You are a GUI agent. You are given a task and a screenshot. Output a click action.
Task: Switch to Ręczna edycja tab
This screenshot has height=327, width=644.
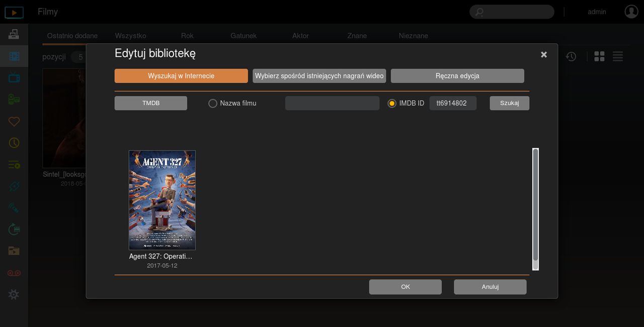pyautogui.click(x=457, y=76)
